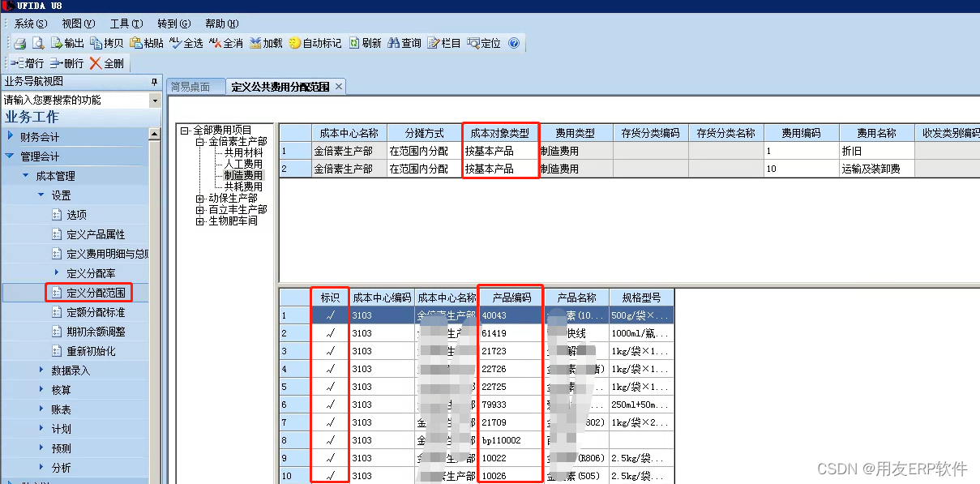Screen dimensions: 980x484
Task: Click the 查询 query binoculars button
Action: [x=404, y=44]
